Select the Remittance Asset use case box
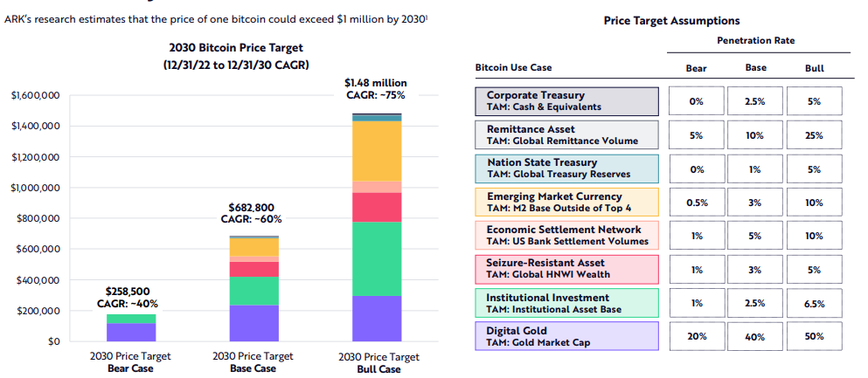The width and height of the screenshot is (868, 378). click(566, 134)
